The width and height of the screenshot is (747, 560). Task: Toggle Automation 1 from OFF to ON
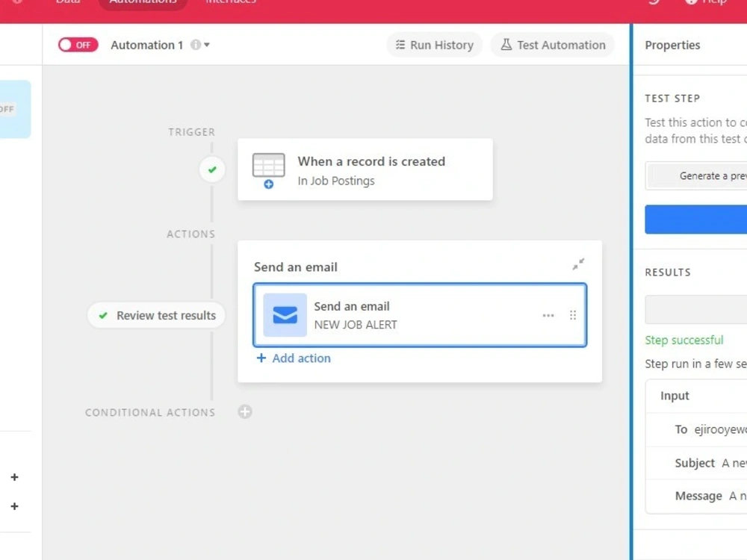click(78, 45)
